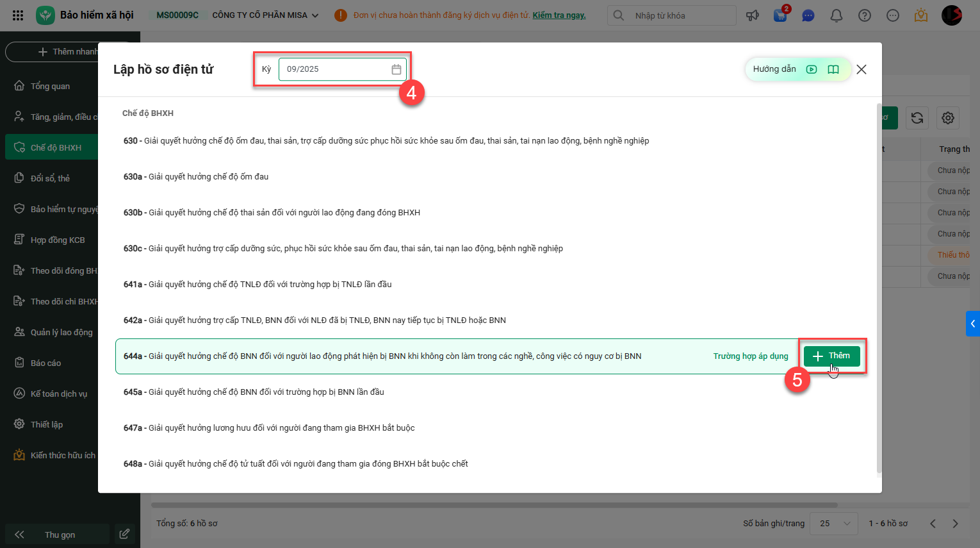Select procedure 630 - ốm đau, thai sản
This screenshot has height=548, width=980.
491,141
